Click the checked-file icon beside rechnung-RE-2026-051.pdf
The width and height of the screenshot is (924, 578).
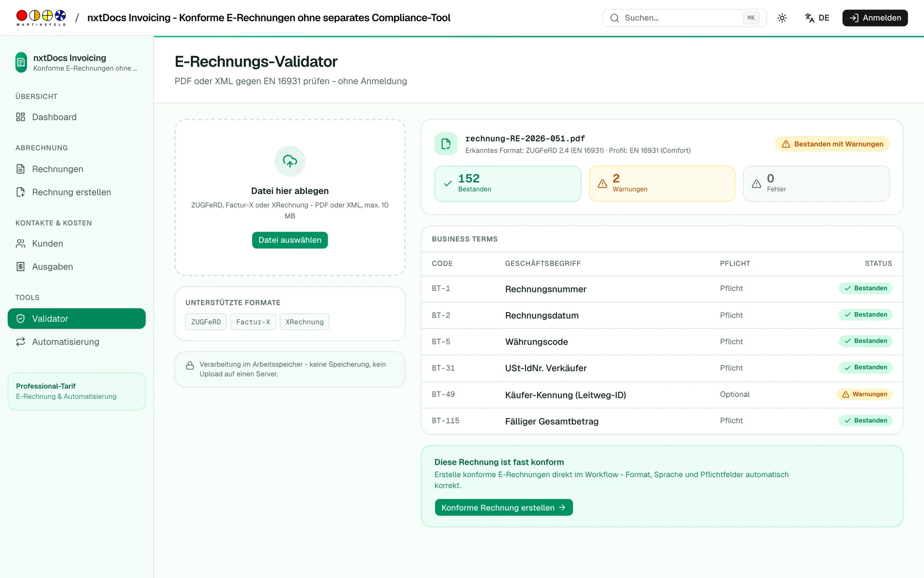(x=446, y=144)
